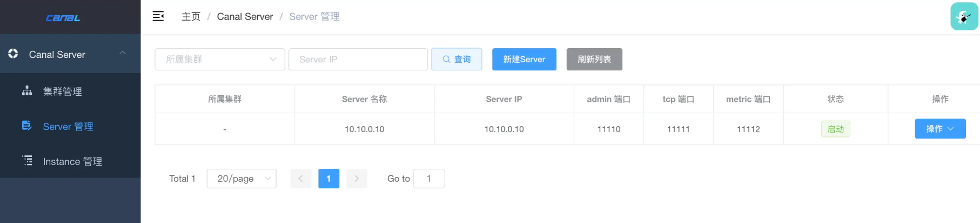The width and height of the screenshot is (980, 223).
Task: Focus the Go to page input
Action: point(429,179)
